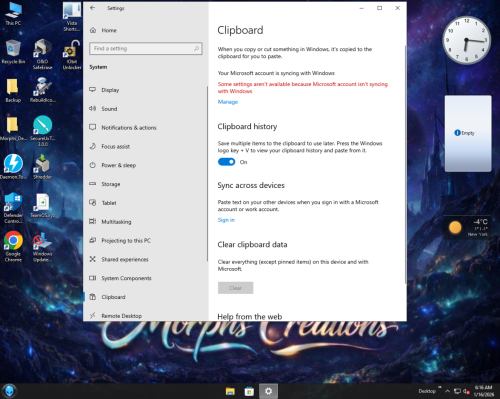Viewport: 500px width, 399px height.
Task: Click Projecting to this PC icon
Action: pyautogui.click(x=93, y=240)
